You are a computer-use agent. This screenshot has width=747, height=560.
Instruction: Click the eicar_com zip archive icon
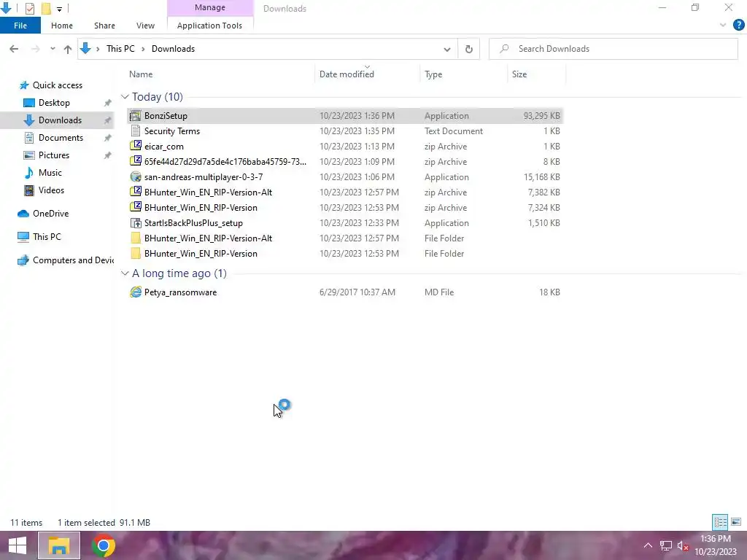click(x=136, y=146)
